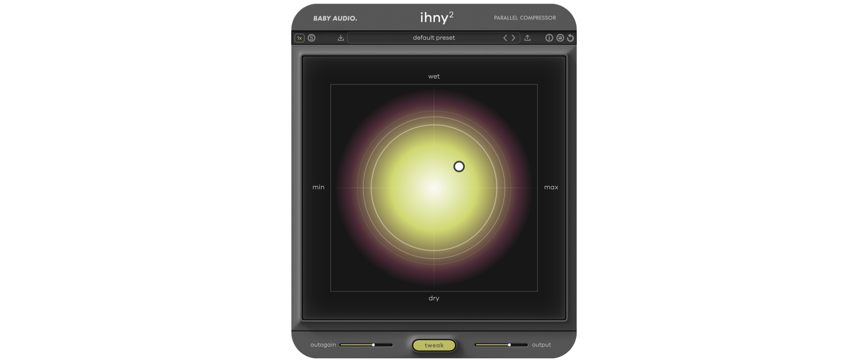Open the info icon in toolbar
The height and width of the screenshot is (362, 868).
point(549,38)
